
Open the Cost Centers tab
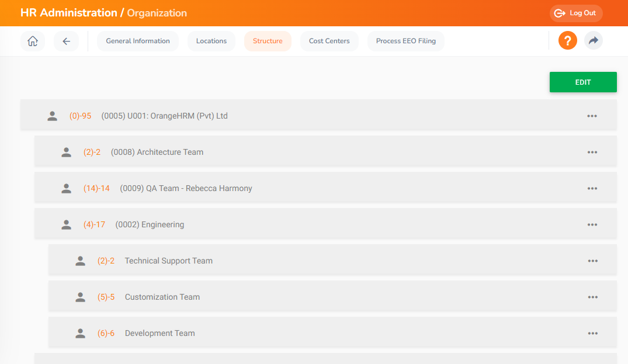tap(329, 41)
